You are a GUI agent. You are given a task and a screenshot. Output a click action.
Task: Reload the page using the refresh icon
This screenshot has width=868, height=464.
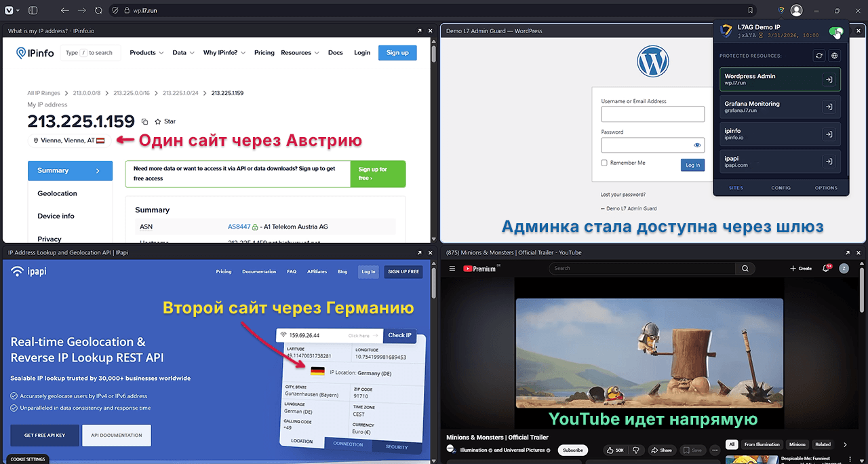pos(98,10)
